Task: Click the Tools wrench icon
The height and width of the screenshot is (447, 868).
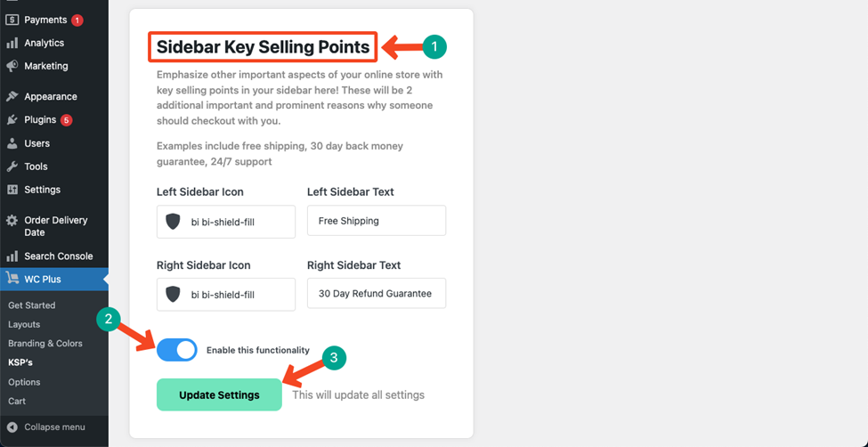Action: (x=12, y=167)
